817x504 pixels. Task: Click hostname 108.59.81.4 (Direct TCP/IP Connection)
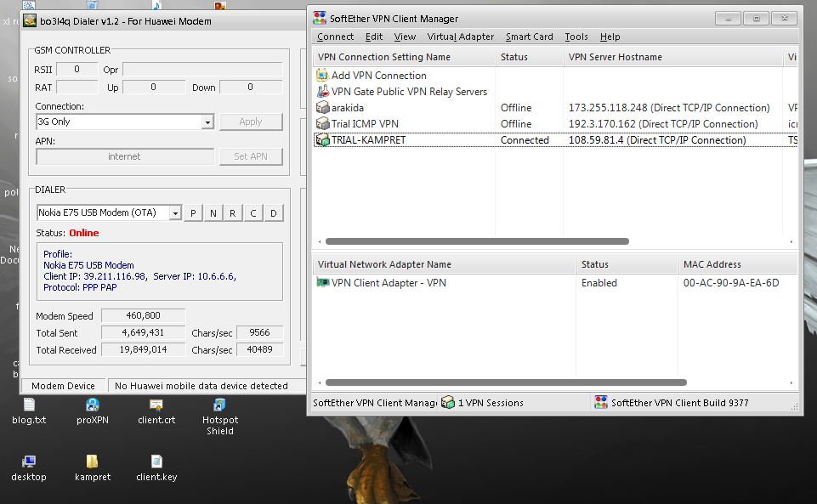coord(657,140)
